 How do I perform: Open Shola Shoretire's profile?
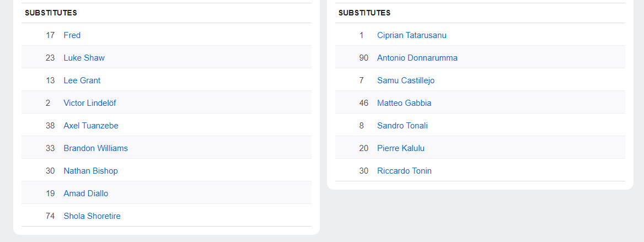pyautogui.click(x=92, y=216)
